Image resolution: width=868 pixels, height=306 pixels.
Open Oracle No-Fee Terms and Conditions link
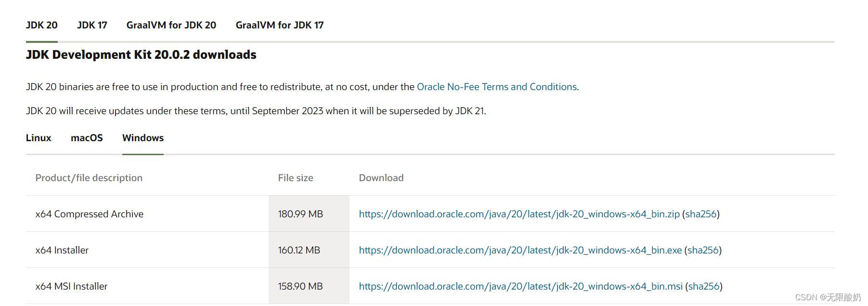(x=496, y=87)
